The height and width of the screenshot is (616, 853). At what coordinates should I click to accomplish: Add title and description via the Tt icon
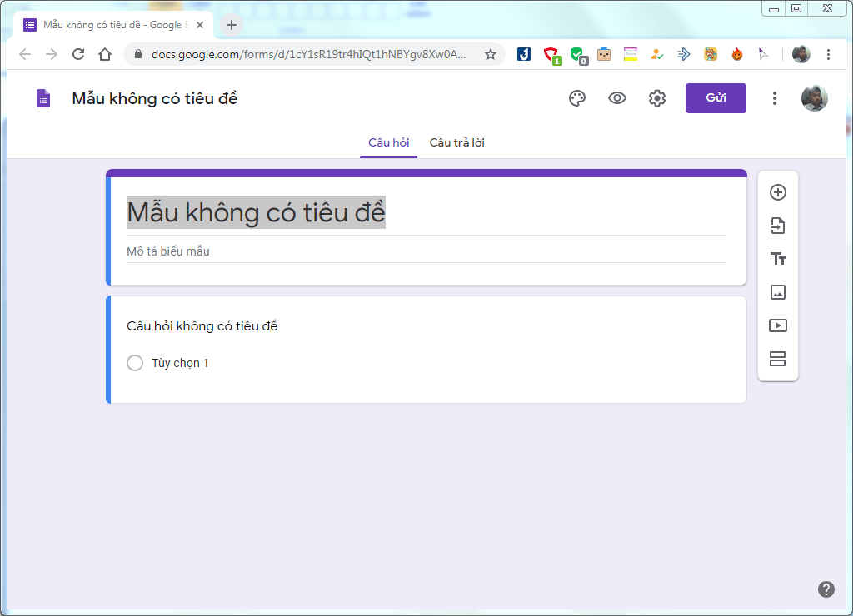click(778, 259)
